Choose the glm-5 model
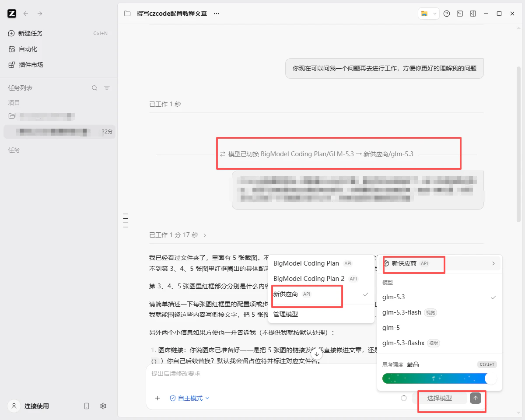The image size is (525, 420). [440, 328]
